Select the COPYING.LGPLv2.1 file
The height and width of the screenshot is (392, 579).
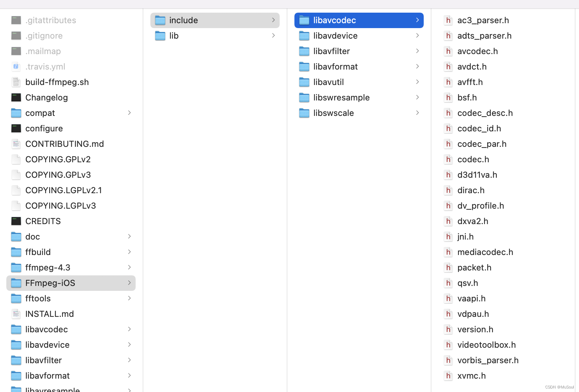pyautogui.click(x=71, y=190)
